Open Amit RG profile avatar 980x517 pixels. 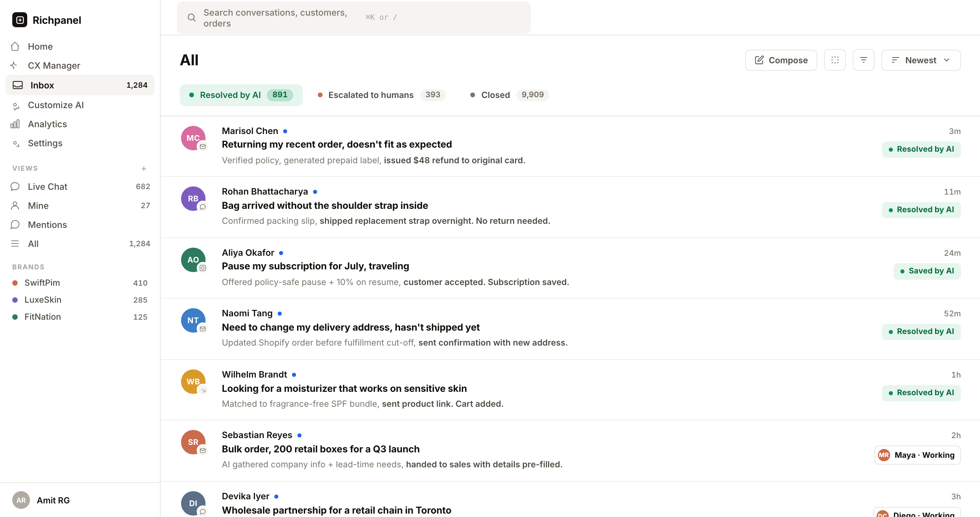21,500
